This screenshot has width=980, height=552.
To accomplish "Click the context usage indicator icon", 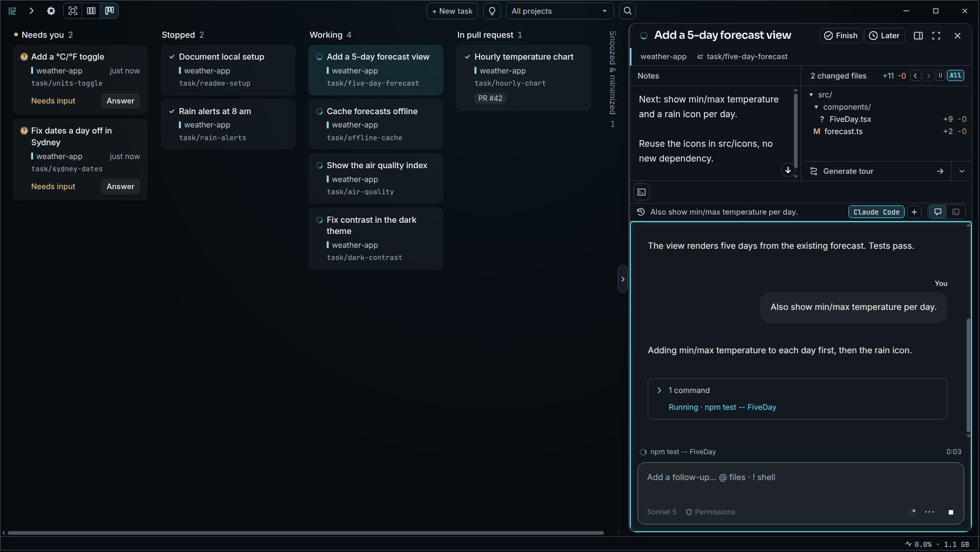I will click(x=913, y=512).
